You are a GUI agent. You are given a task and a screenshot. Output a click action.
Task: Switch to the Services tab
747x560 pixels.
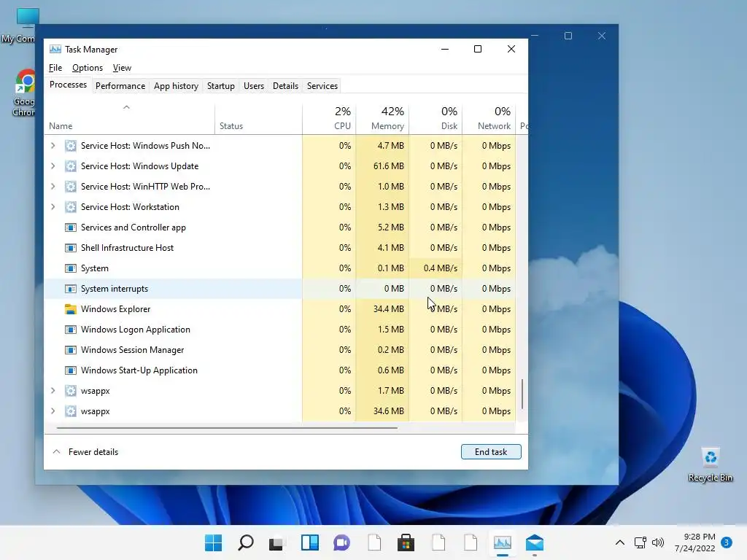coord(322,86)
